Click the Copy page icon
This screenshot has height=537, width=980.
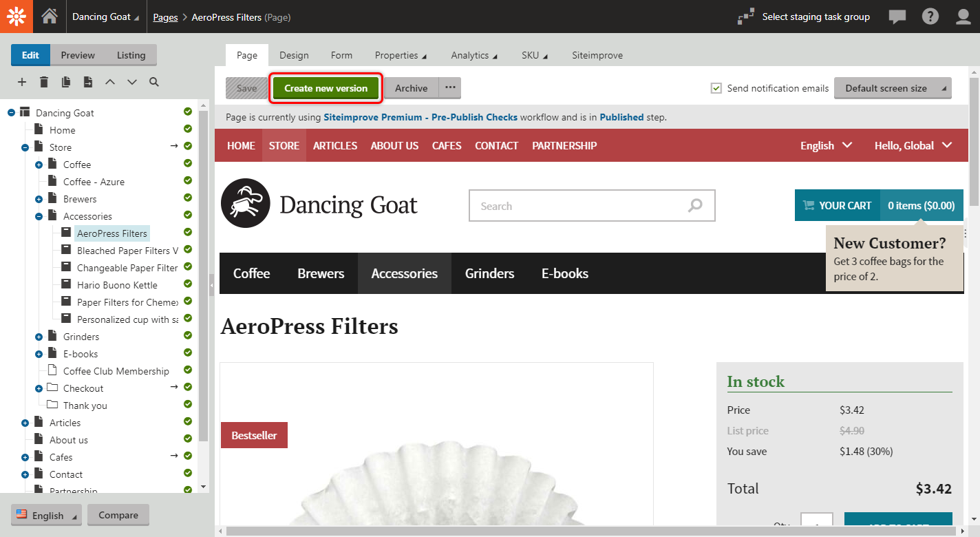point(66,82)
